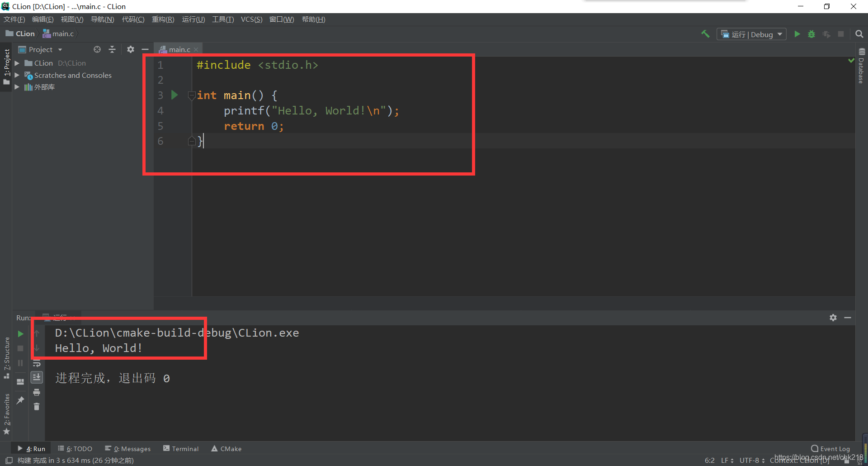The image size is (868, 466).
Task: Open the Database side panel
Action: click(x=862, y=66)
